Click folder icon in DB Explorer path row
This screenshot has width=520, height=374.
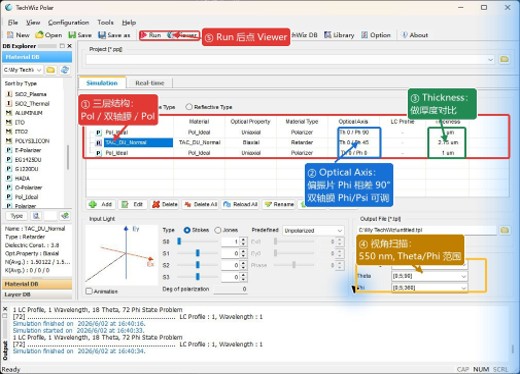tap(51, 70)
